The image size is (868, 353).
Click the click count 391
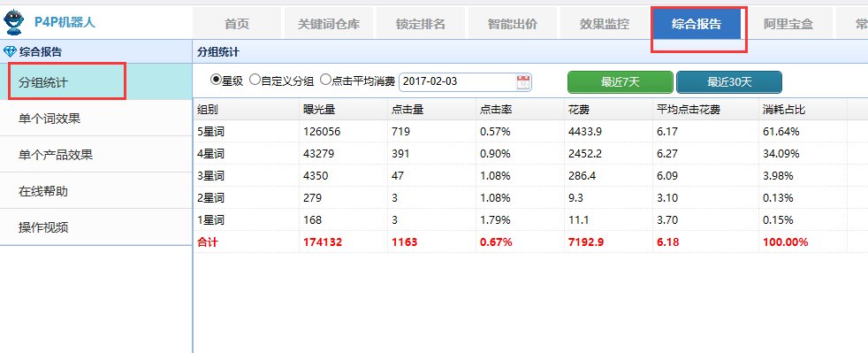tap(400, 154)
